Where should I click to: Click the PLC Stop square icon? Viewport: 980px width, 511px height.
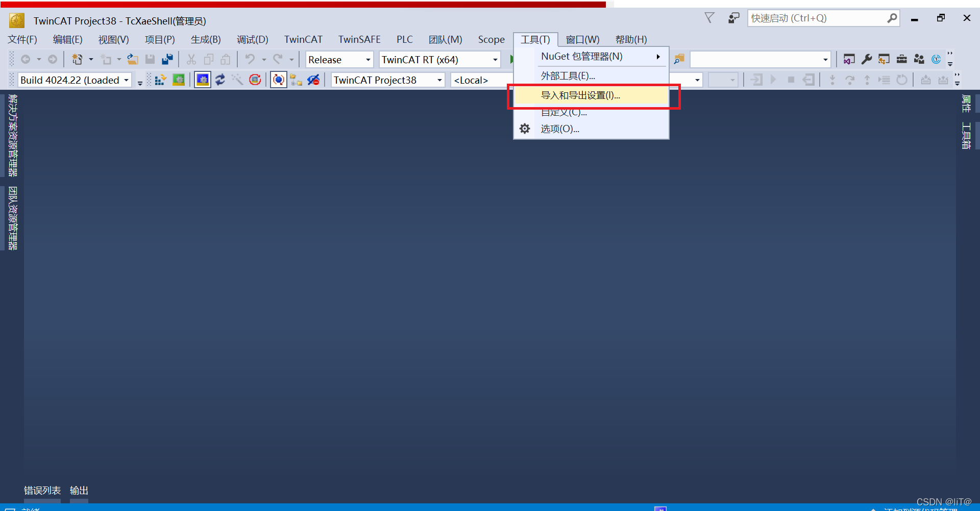click(791, 80)
